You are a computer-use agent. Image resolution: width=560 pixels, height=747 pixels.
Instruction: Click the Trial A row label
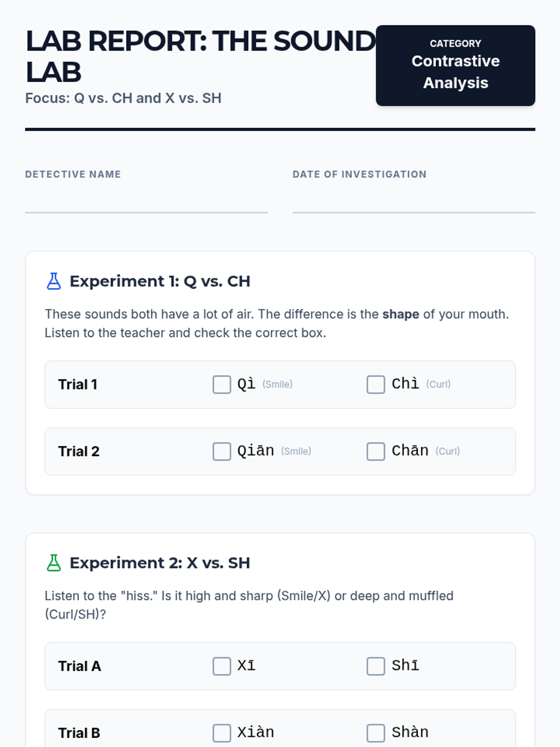[x=79, y=666]
